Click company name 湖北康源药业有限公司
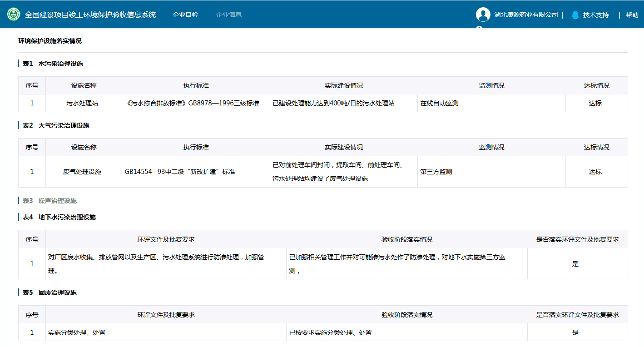This screenshot has height=347, width=644. click(526, 15)
